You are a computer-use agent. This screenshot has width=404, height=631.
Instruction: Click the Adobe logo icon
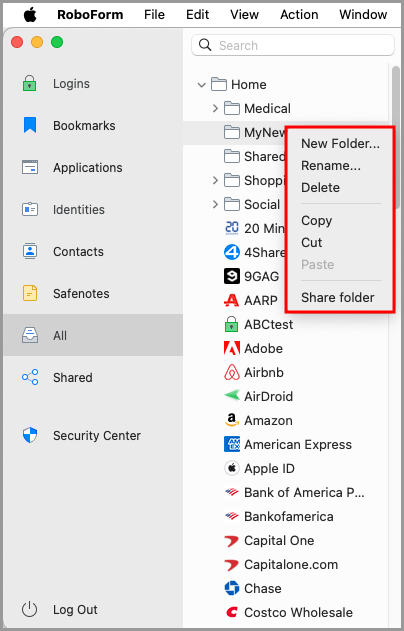point(232,348)
